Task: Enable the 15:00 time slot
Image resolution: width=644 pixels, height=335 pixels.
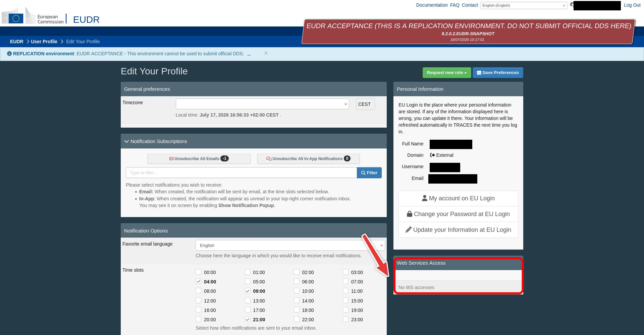Action: tap(345, 300)
